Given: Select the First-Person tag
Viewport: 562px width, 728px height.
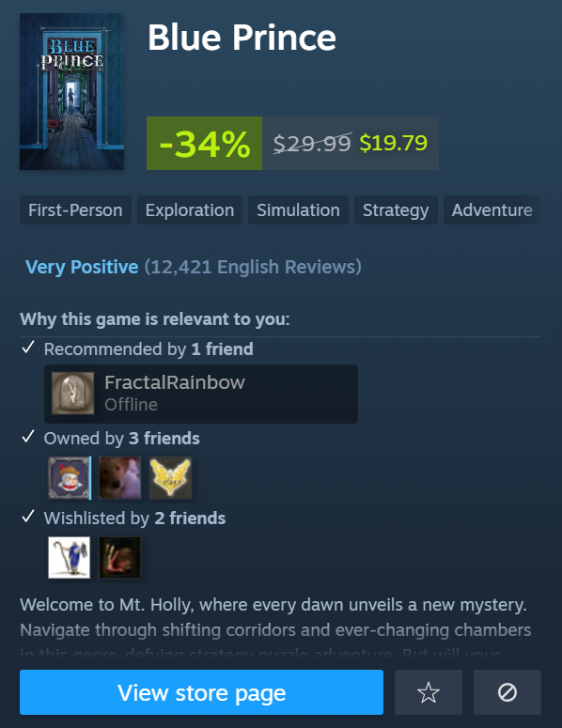Looking at the screenshot, I should point(75,210).
